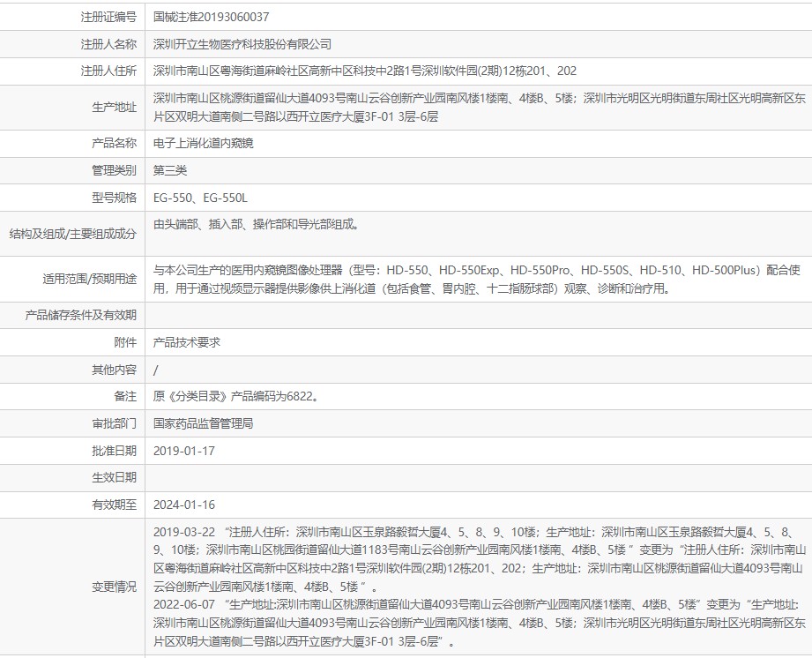The height and width of the screenshot is (658, 812).
Task: Select product name 电子上消化道内窥镜
Action: (x=204, y=143)
